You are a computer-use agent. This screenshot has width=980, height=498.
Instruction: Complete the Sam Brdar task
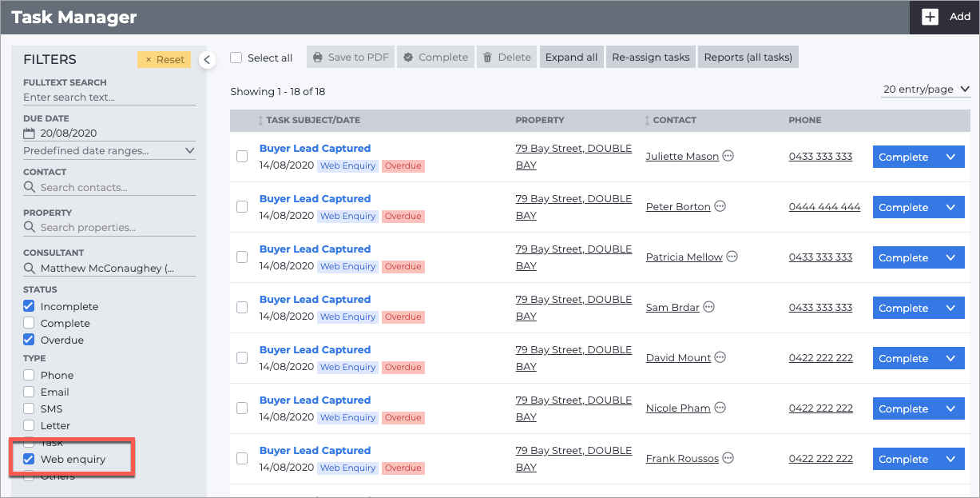coord(904,309)
